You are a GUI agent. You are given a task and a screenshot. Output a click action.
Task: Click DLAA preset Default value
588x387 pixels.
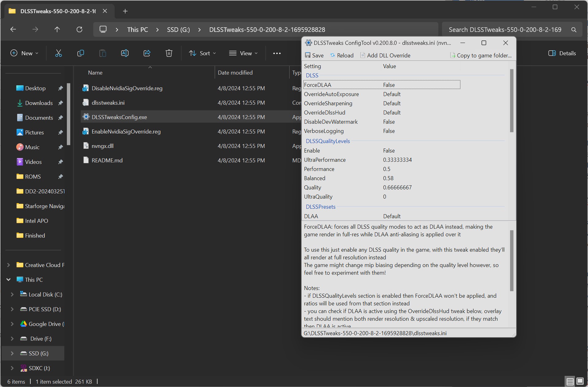pos(392,216)
